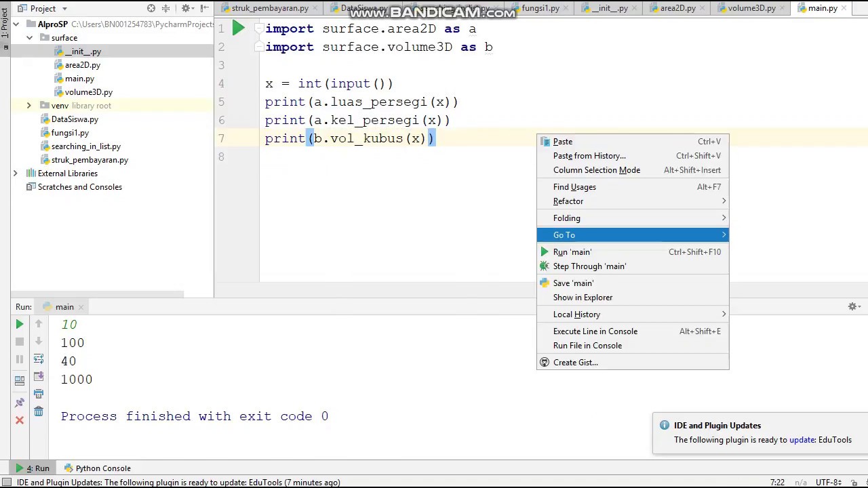Click the UTF-8 encoding in status bar

829,483
